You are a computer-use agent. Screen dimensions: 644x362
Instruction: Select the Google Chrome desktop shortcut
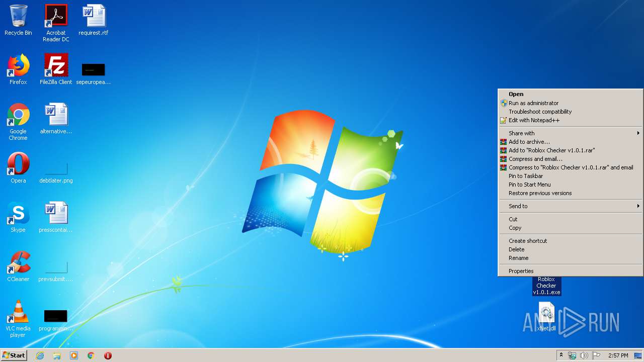pos(18,122)
